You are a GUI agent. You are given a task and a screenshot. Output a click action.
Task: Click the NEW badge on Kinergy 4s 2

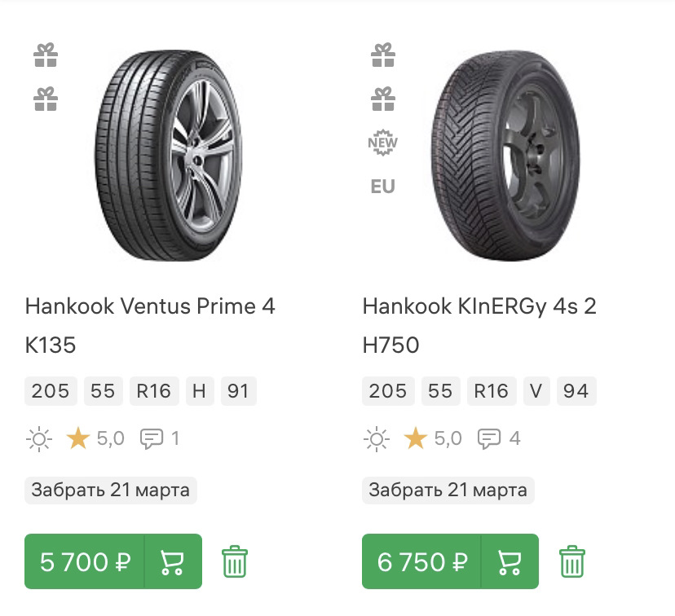383,144
